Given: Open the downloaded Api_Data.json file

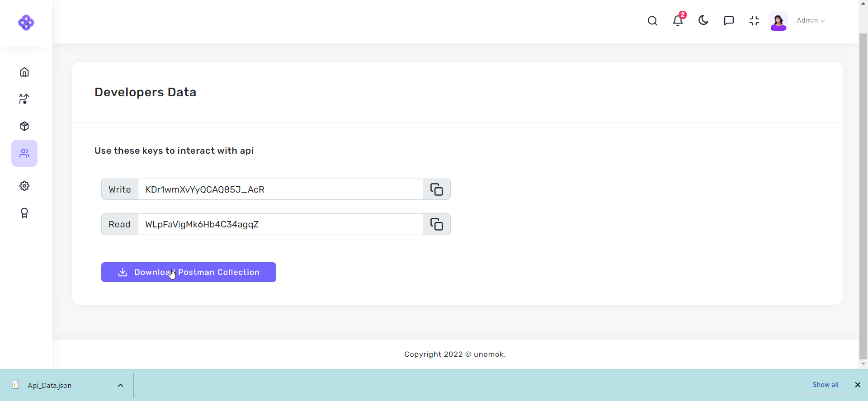Looking at the screenshot, I should click(50, 385).
